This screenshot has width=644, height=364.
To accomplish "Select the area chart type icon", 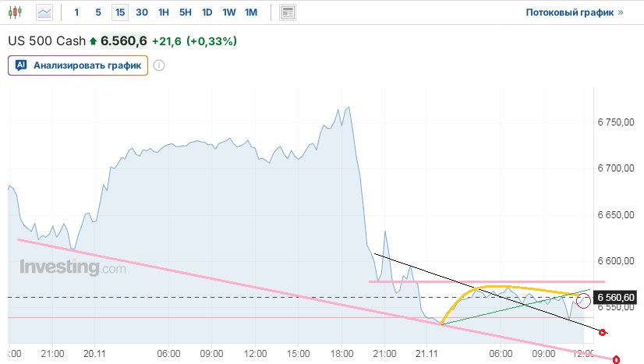I will click(x=44, y=12).
